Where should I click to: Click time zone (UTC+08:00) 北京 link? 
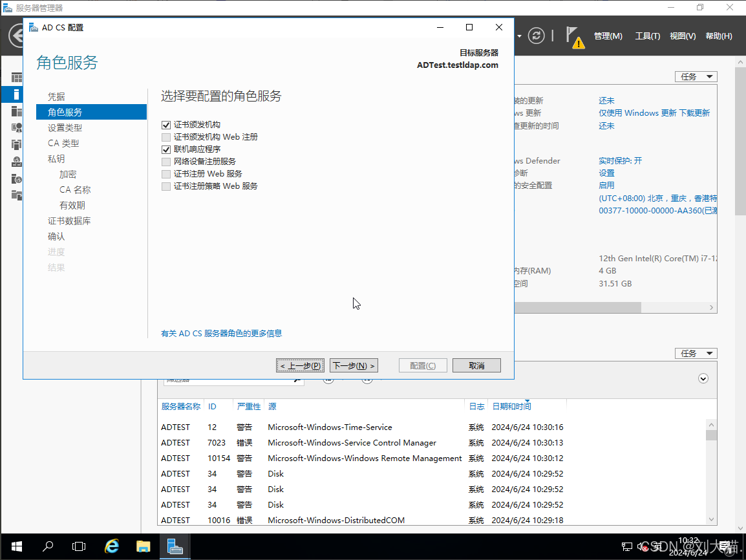pyautogui.click(x=657, y=198)
